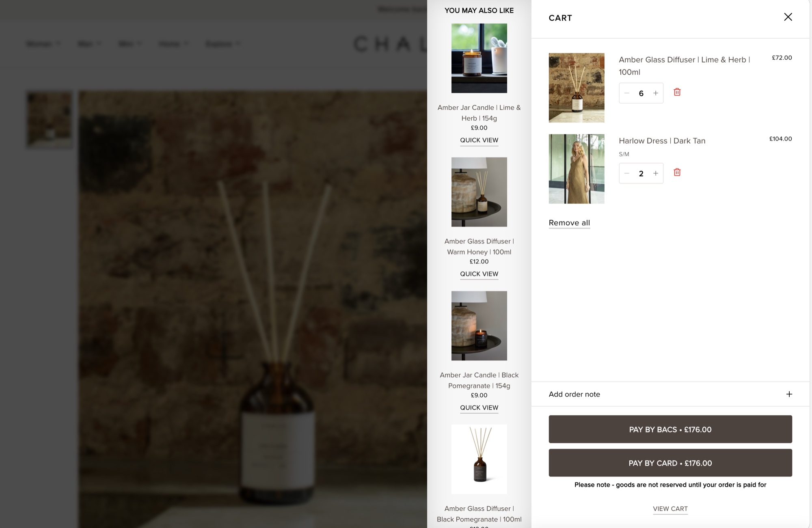Open the View Cart link
The width and height of the screenshot is (812, 528).
[670, 509]
